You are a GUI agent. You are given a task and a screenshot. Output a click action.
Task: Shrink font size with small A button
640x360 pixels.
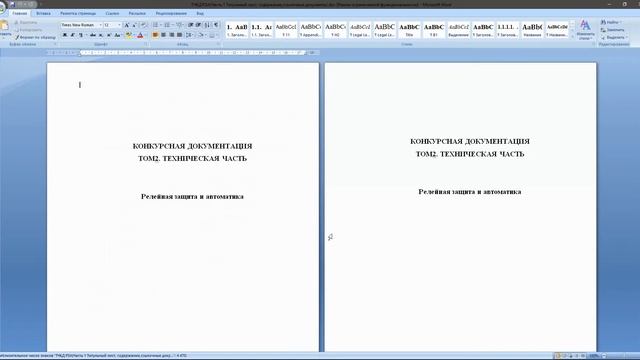click(134, 25)
